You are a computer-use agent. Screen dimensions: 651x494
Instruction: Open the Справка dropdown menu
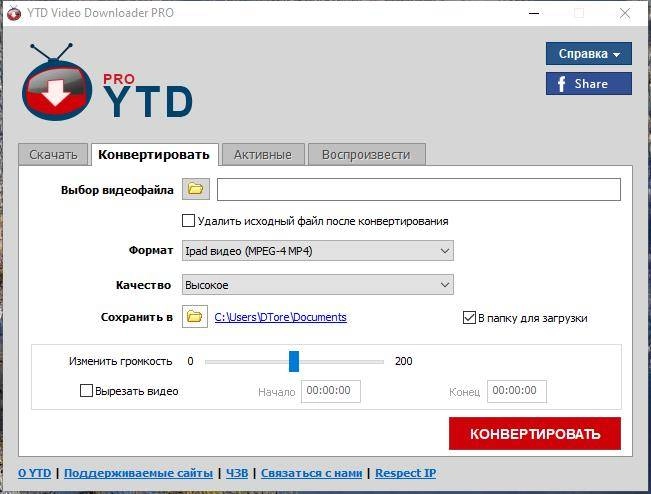(589, 54)
